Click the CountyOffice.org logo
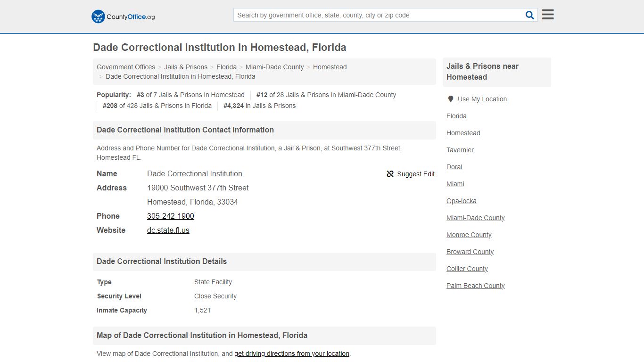This screenshot has width=644, height=362. click(x=123, y=16)
